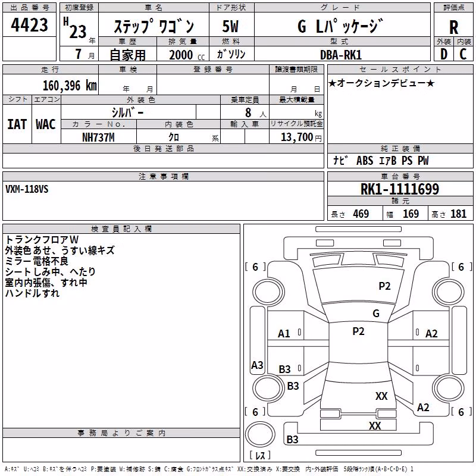Image resolution: width=476 pixels, height=476 pixels.
Task: Select A2 mark on rear fender
Action: (x=423, y=407)
